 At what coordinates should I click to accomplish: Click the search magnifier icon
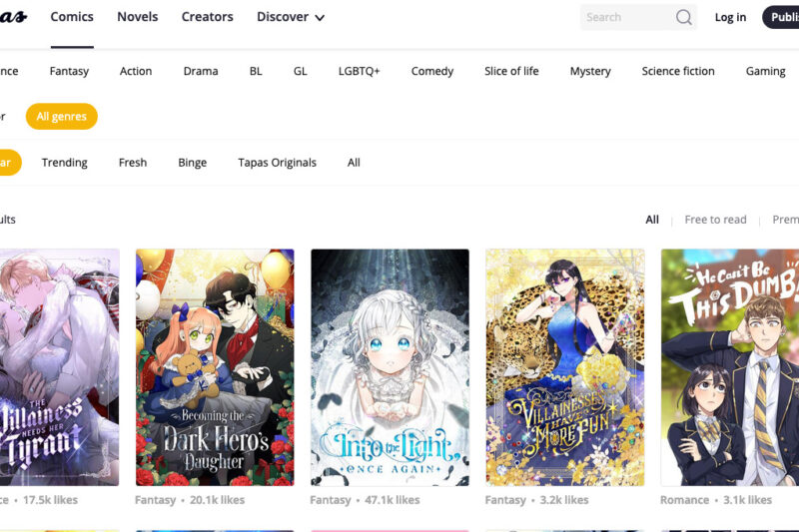click(684, 17)
